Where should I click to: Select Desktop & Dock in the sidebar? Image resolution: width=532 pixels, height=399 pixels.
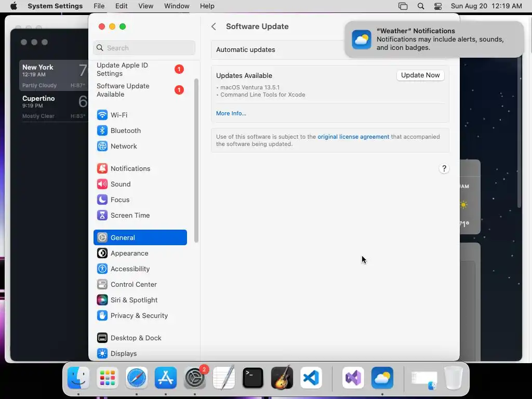(x=140, y=338)
